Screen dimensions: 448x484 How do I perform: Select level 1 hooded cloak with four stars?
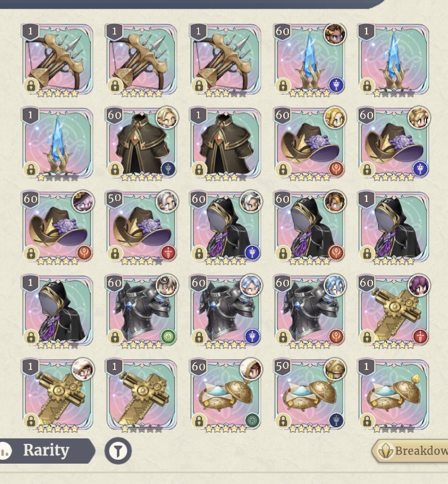click(x=57, y=311)
